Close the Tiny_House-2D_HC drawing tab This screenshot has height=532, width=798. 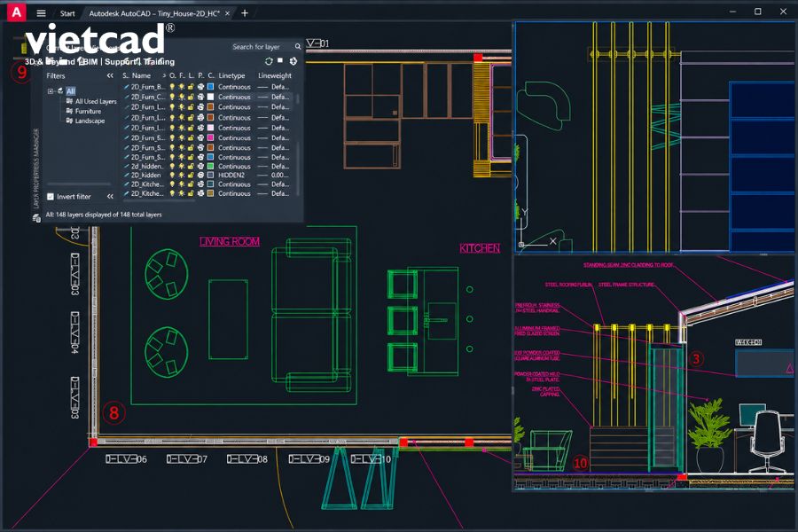pyautogui.click(x=228, y=14)
